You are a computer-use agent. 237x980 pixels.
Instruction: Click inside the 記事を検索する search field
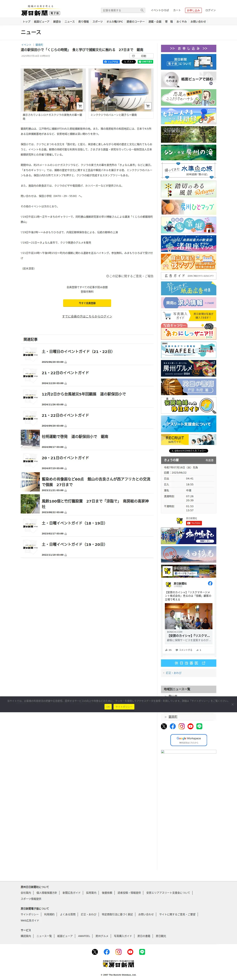pos(121,10)
